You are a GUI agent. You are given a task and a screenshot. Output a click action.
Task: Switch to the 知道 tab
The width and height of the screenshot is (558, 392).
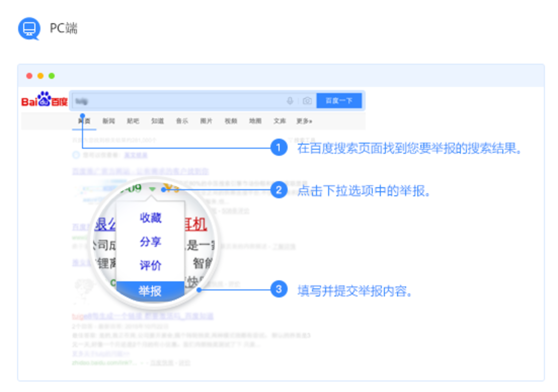157,121
